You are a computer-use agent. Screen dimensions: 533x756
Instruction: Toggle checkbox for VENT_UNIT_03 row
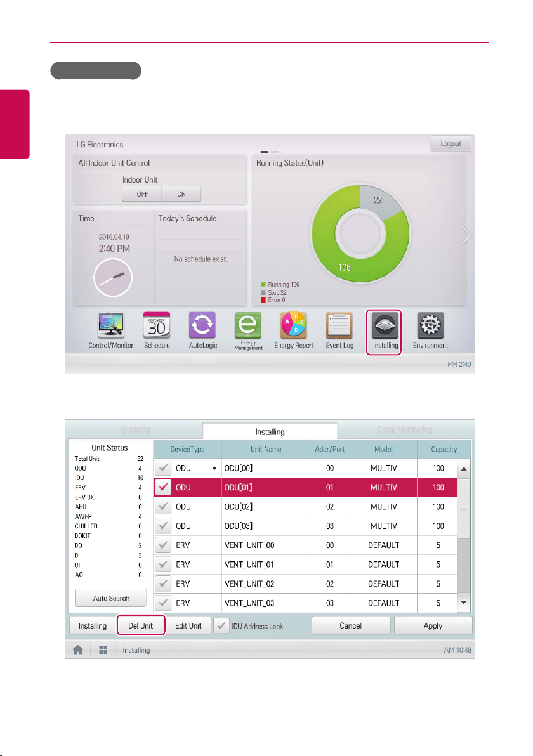163,603
